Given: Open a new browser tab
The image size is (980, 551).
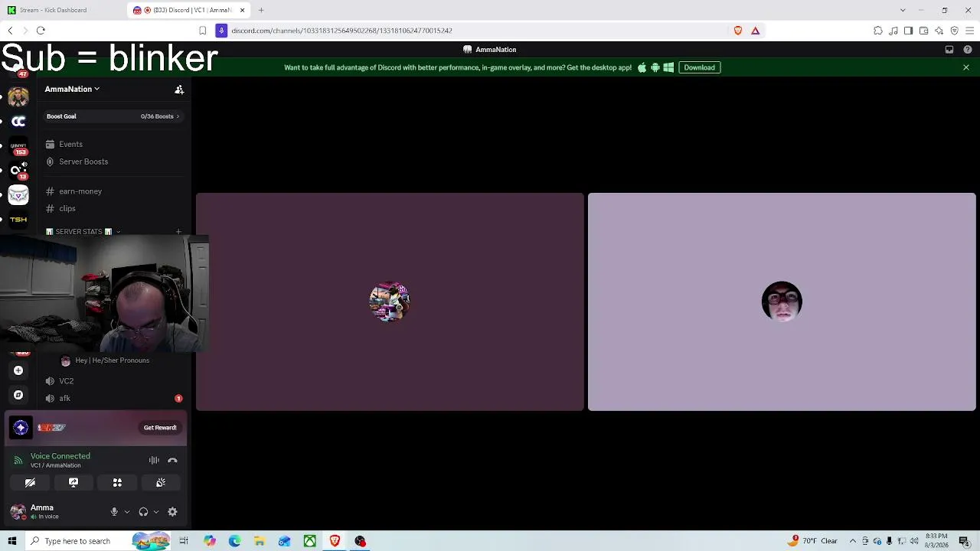Looking at the screenshot, I should 261,10.
